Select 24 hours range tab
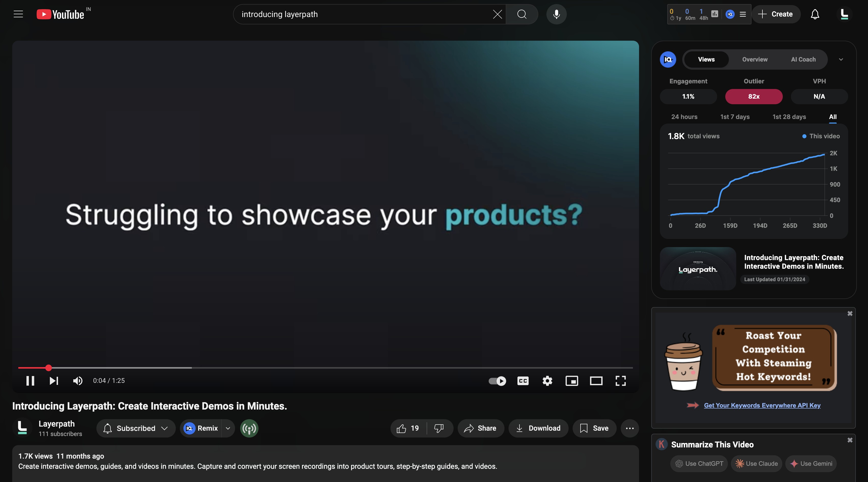 click(x=684, y=116)
